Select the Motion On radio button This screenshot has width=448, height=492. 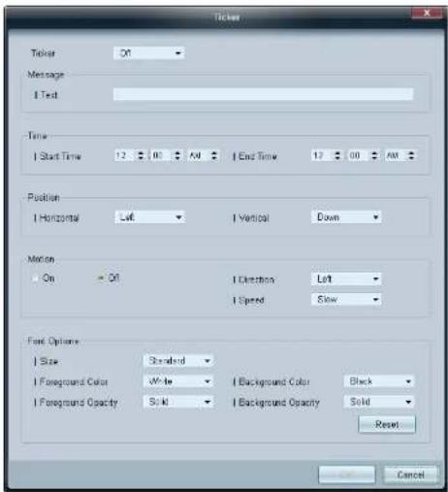(35, 279)
